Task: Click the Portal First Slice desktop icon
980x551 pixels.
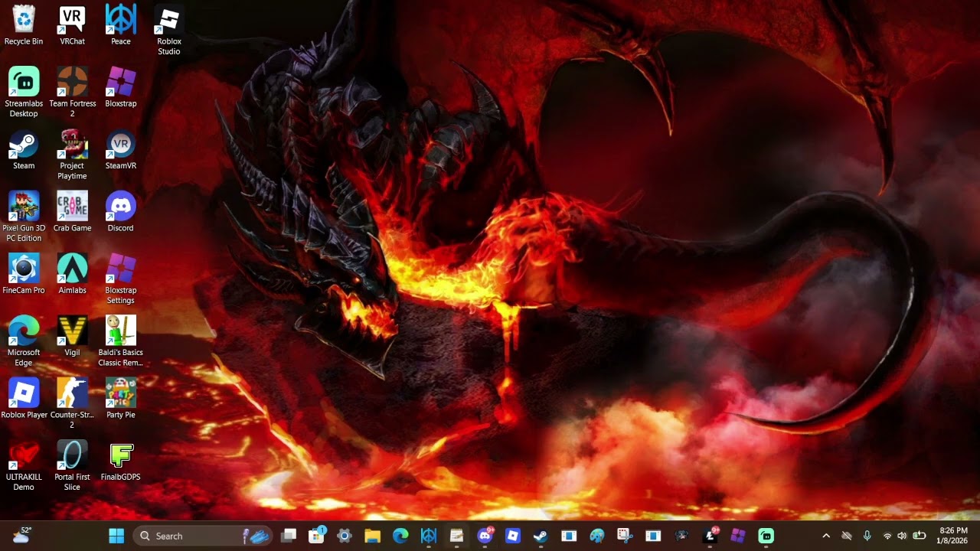Action: tap(72, 465)
